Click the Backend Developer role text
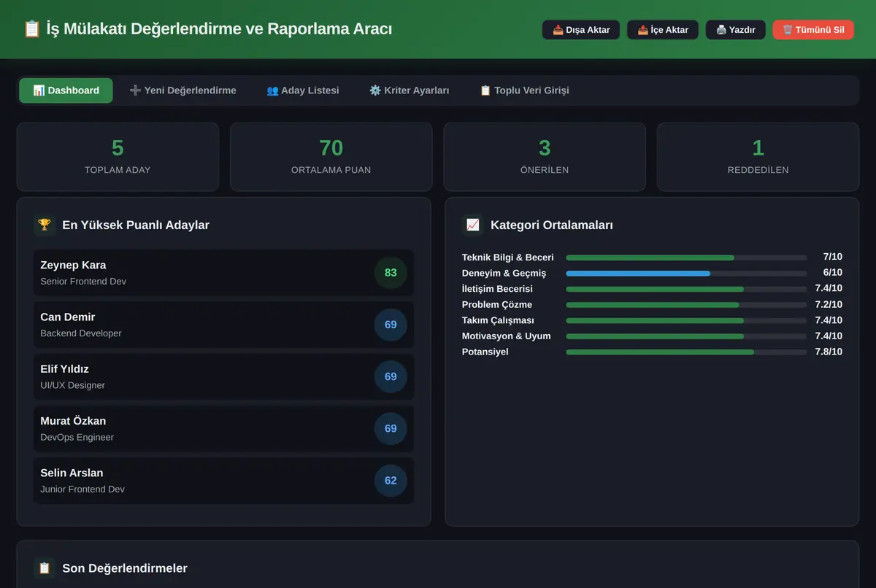Image resolution: width=876 pixels, height=588 pixels. pos(81,333)
